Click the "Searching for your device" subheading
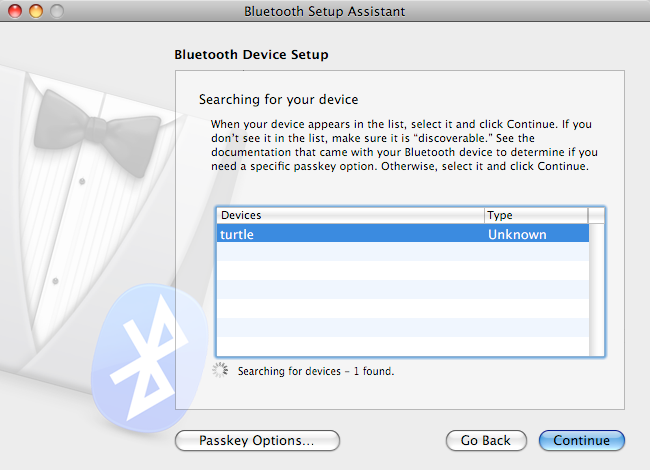The width and height of the screenshot is (650, 470). pyautogui.click(x=278, y=99)
